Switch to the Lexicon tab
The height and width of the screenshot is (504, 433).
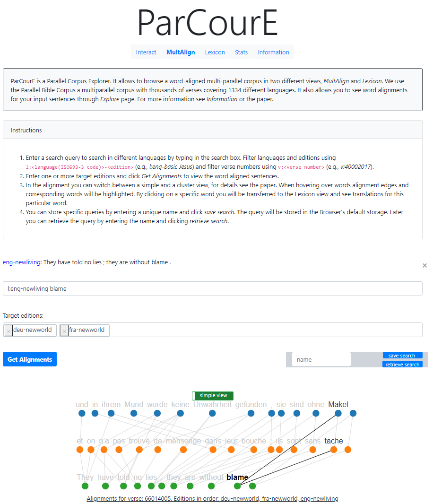215,52
